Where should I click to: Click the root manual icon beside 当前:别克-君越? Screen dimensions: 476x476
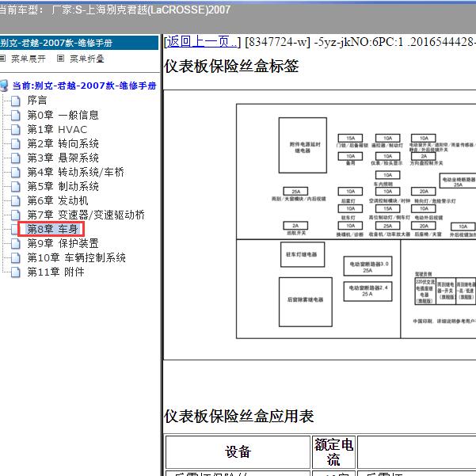[4, 86]
